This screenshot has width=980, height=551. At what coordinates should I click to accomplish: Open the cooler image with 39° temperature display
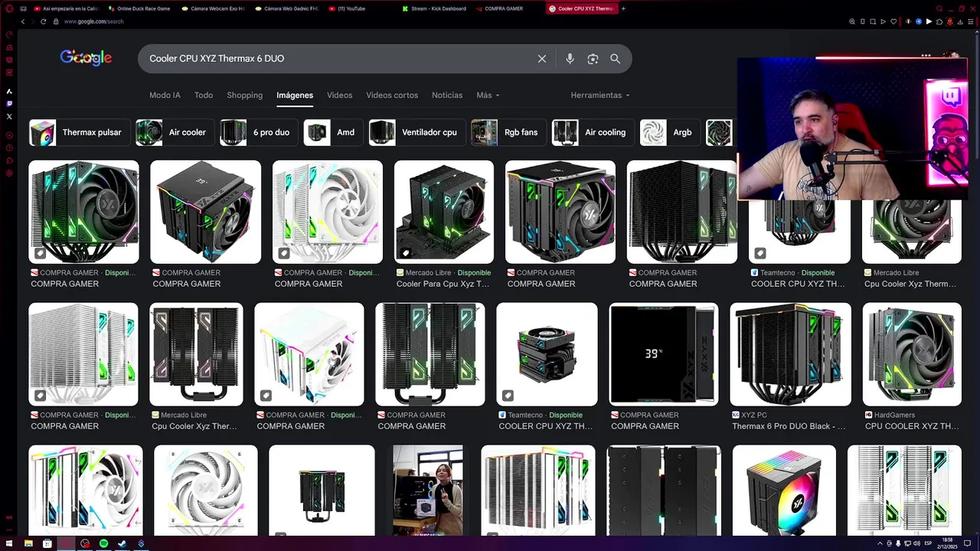(664, 354)
